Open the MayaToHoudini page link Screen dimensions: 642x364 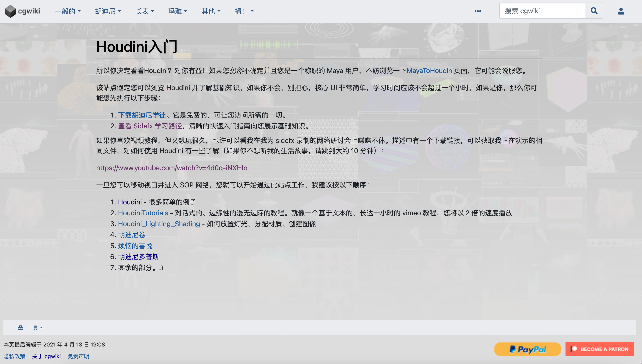tap(430, 71)
